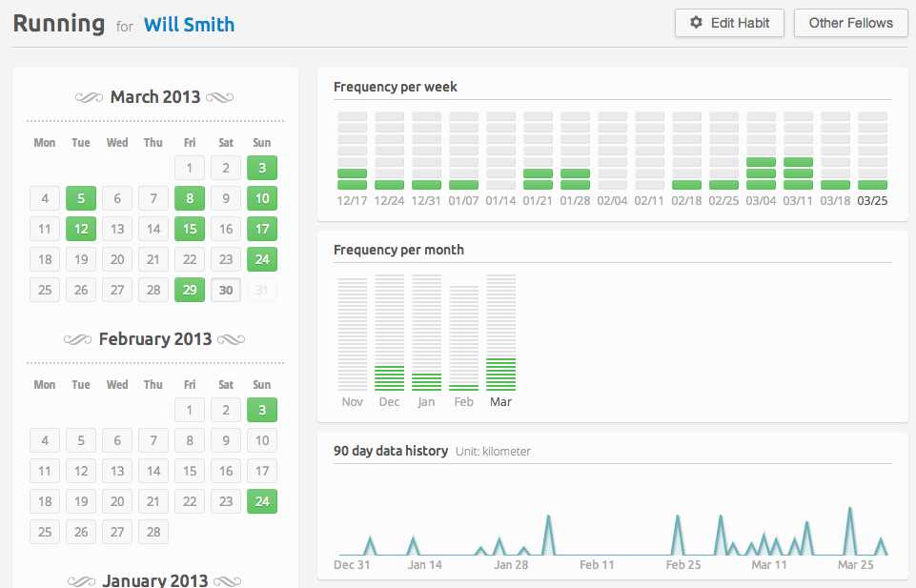Mark March 13 in calendar

[x=117, y=229]
